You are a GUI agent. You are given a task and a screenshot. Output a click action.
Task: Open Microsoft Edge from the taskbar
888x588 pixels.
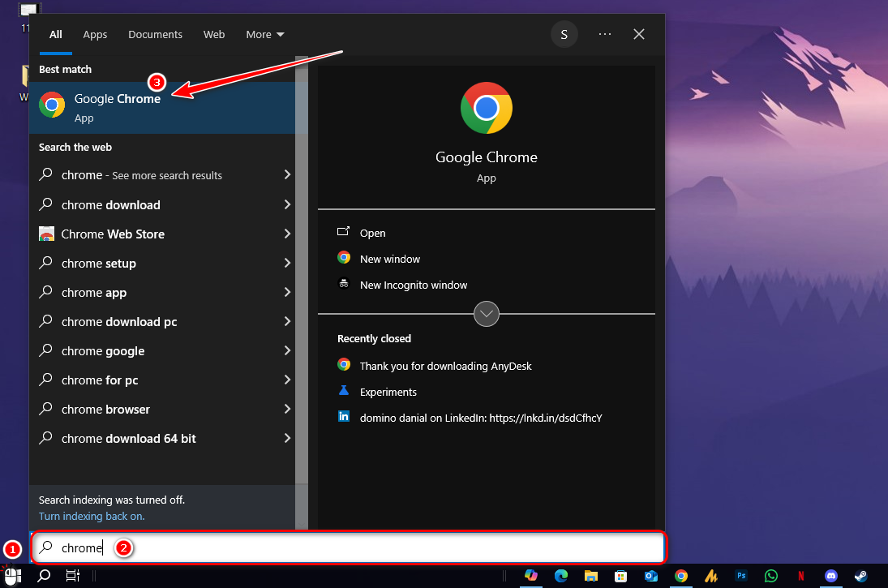pyautogui.click(x=561, y=575)
